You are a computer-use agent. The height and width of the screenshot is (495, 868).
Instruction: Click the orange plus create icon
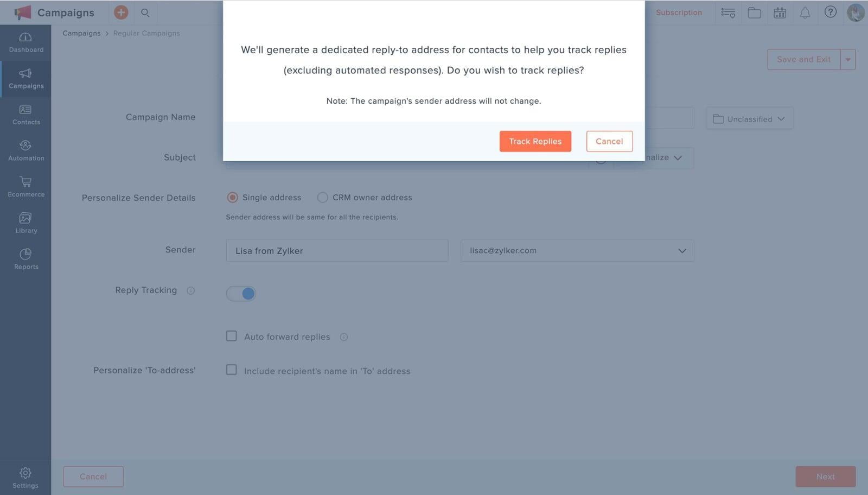pos(121,12)
